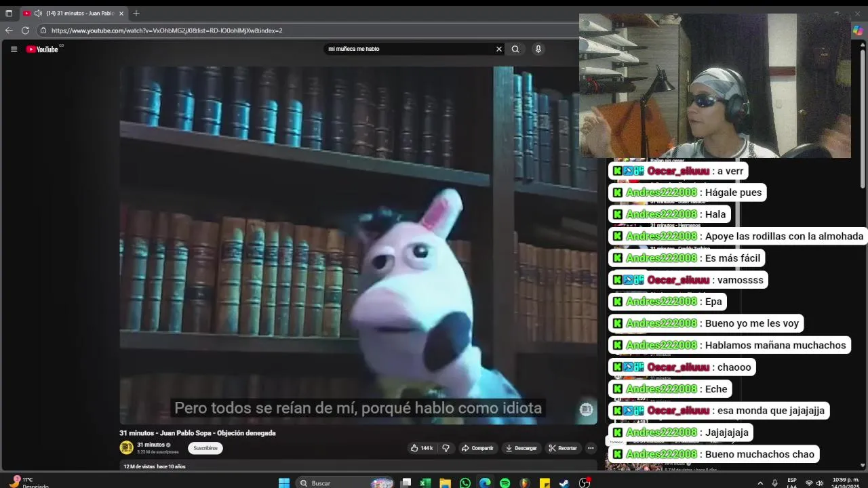This screenshot has height=488, width=868.
Task: Open more actions three-dot menu under video
Action: pyautogui.click(x=591, y=448)
